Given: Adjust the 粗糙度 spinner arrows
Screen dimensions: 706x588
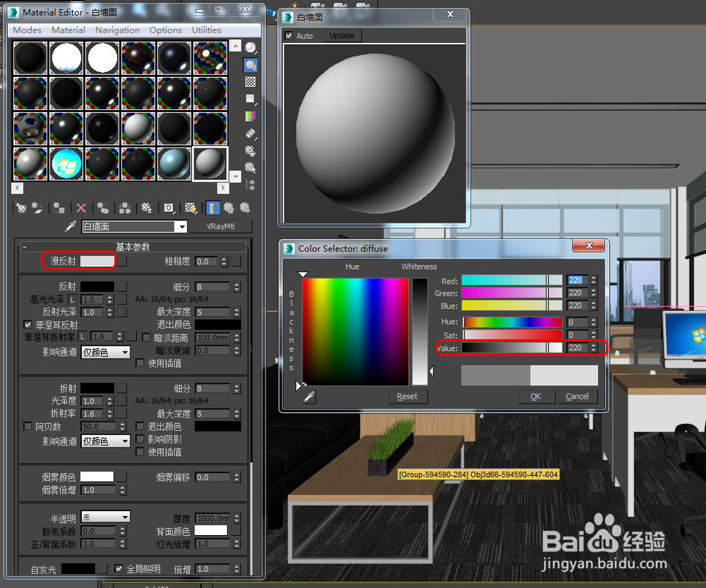Looking at the screenshot, I should pos(225,262).
